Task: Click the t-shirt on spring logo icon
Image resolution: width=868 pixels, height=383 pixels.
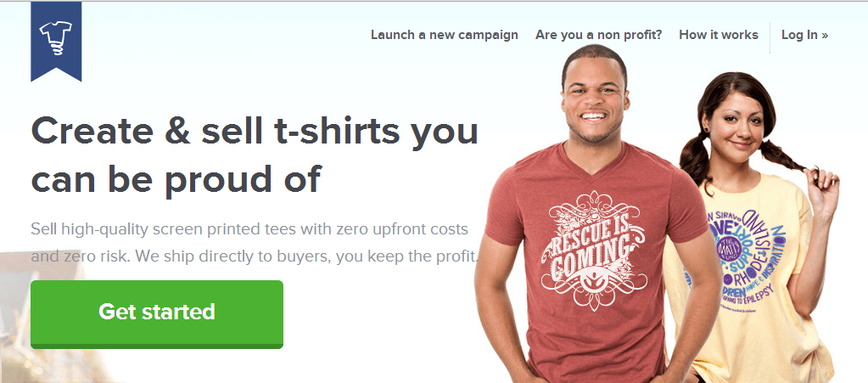Action: pos(56,37)
